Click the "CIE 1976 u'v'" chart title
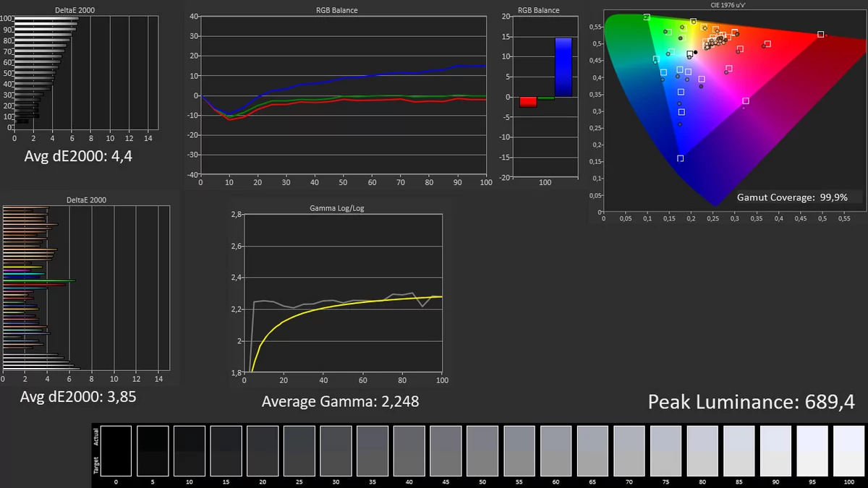Image resolution: width=868 pixels, height=488 pixels. click(728, 6)
